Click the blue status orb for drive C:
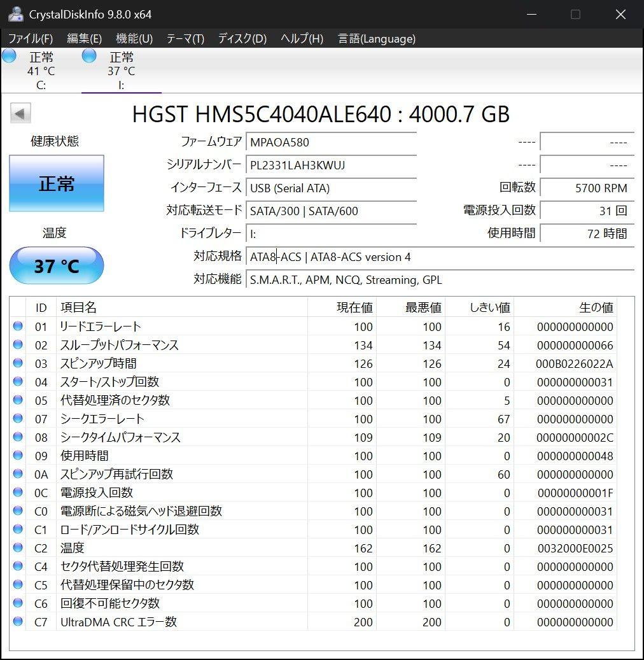This screenshot has height=660, width=644. click(x=9, y=55)
